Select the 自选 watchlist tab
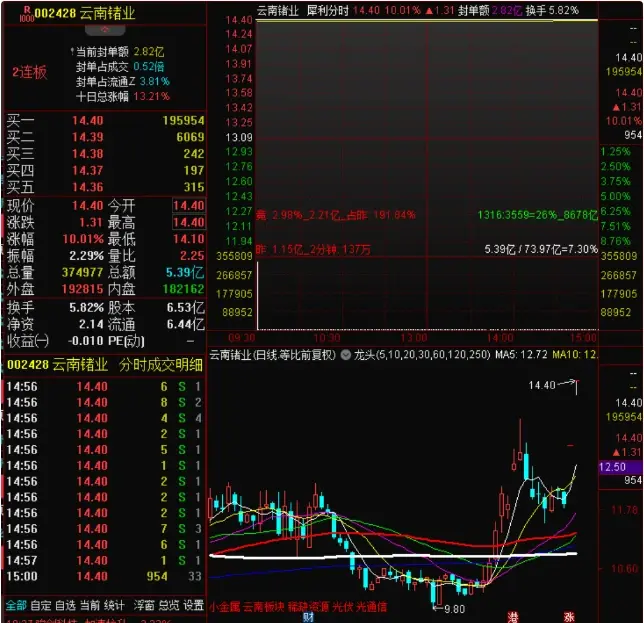This screenshot has height=623, width=644. point(66,606)
